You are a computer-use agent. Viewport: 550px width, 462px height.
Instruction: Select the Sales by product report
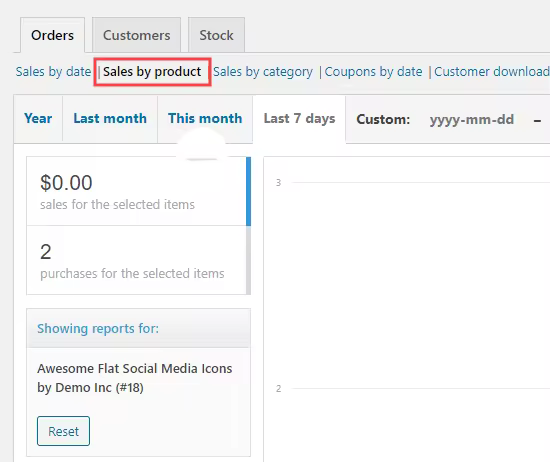pyautogui.click(x=152, y=72)
